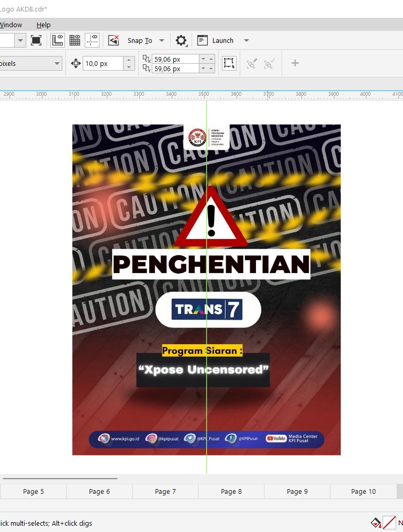
Task: Decrease duplicate distance X value
Action: (203, 59)
